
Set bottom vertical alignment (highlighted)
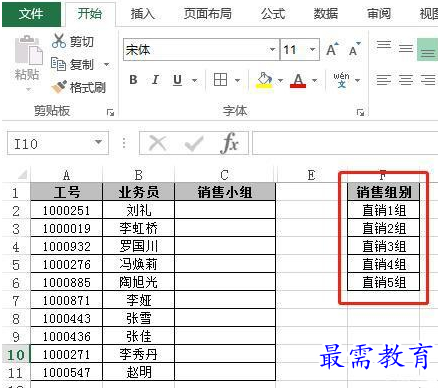click(428, 49)
